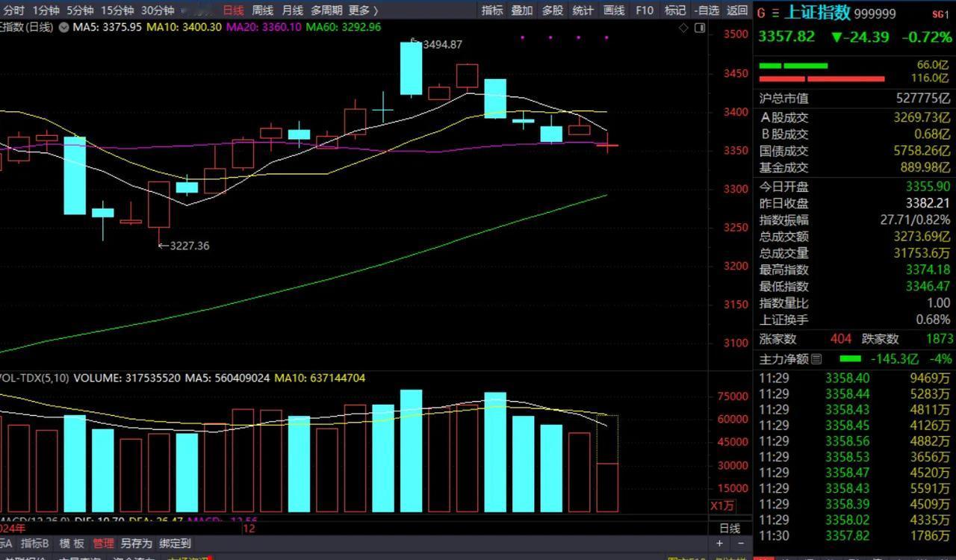Click the 管理 manage tab
This screenshot has width=956, height=560.
(x=103, y=544)
